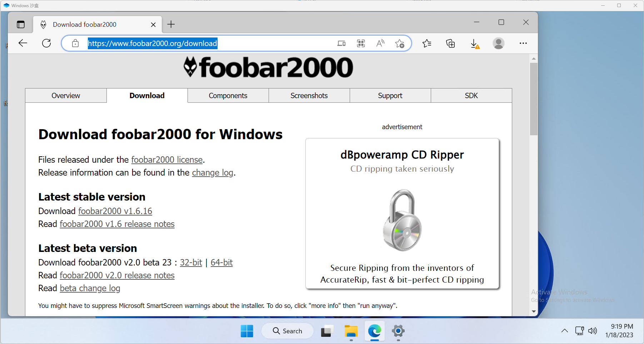Open the taskbar Search box

288,331
